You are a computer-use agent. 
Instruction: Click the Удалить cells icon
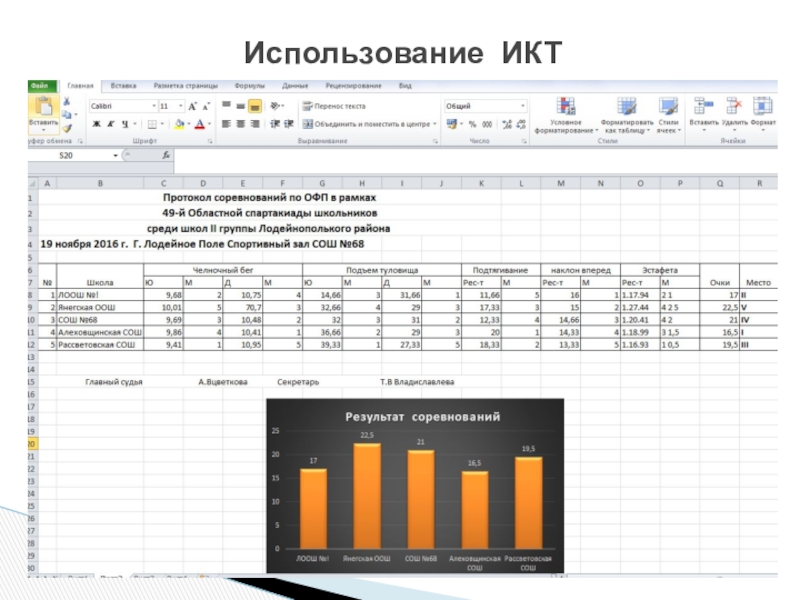(734, 107)
